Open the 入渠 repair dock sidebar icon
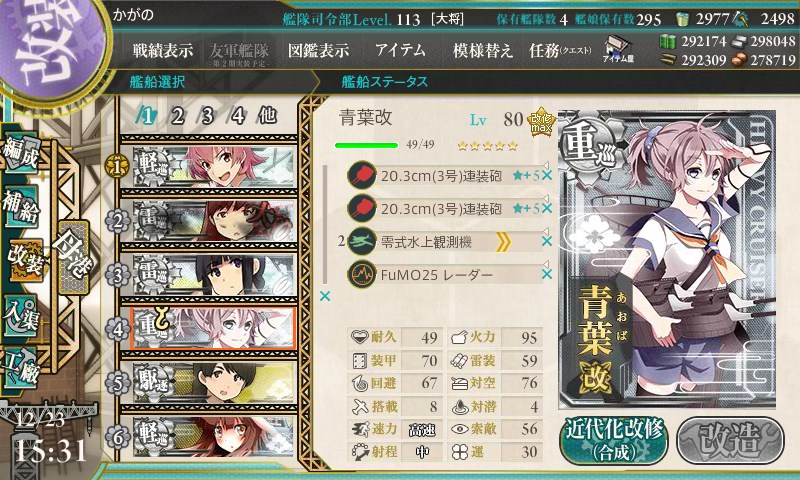 point(22,315)
